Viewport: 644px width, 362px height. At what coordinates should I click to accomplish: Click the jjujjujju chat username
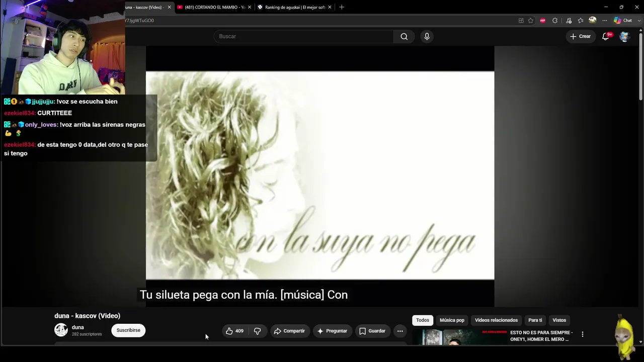click(43, 102)
